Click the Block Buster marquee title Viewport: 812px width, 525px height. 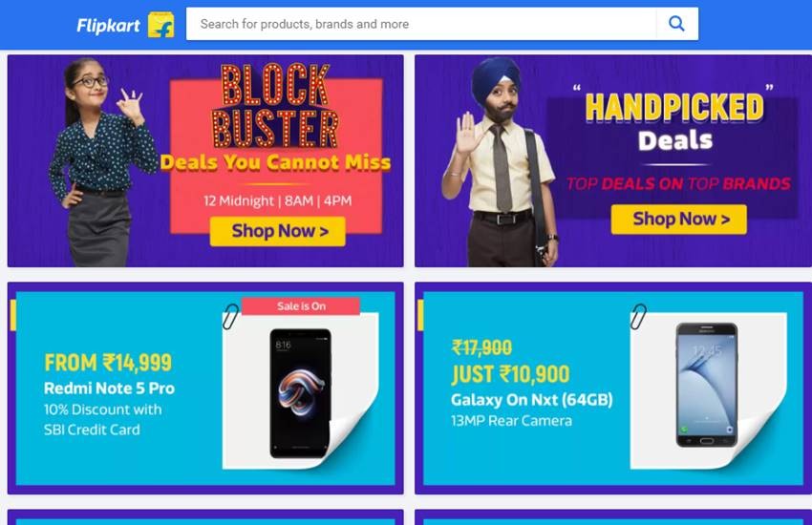[275, 106]
